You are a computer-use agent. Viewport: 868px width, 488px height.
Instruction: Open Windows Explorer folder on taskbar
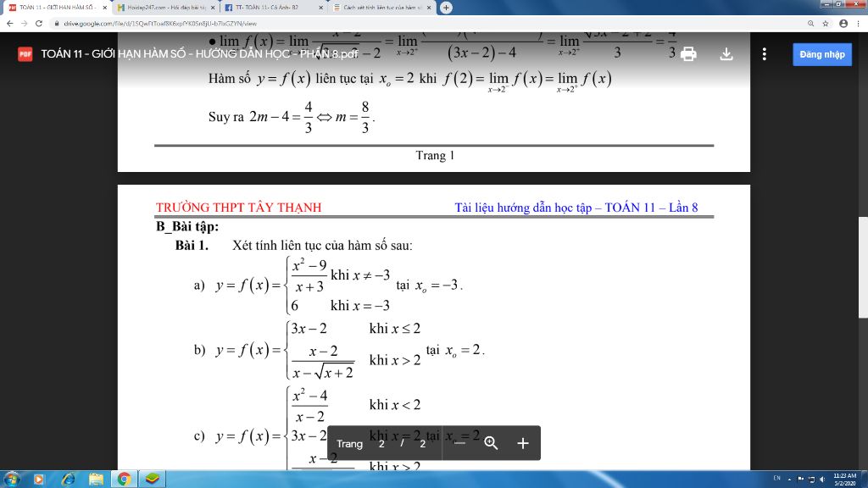(x=96, y=480)
